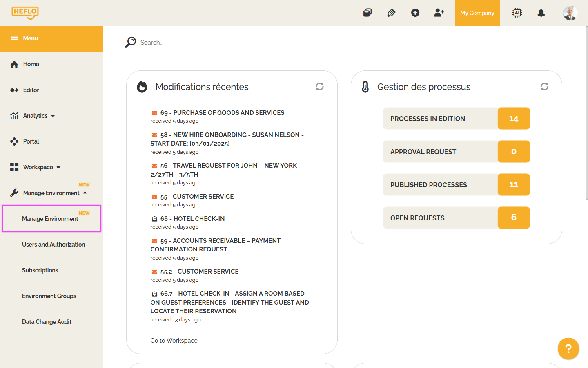Viewport: 588px width, 368px height.
Task: Open Approval Request button
Action: click(457, 152)
